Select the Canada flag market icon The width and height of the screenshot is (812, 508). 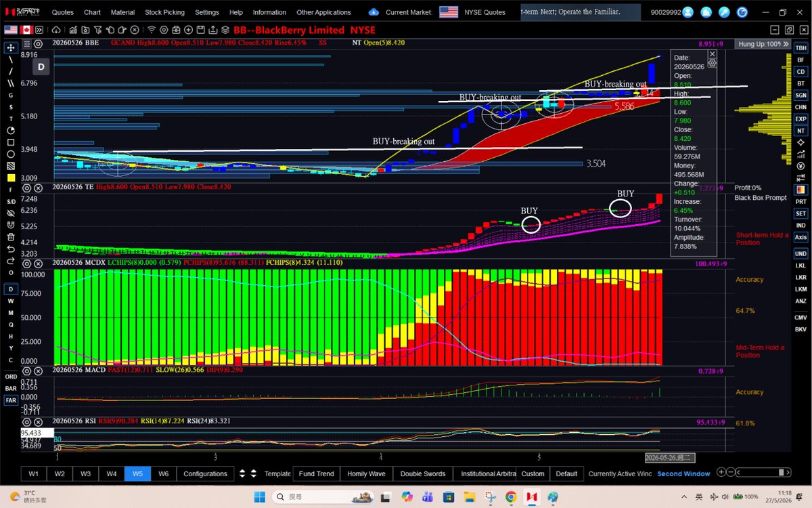(27, 30)
